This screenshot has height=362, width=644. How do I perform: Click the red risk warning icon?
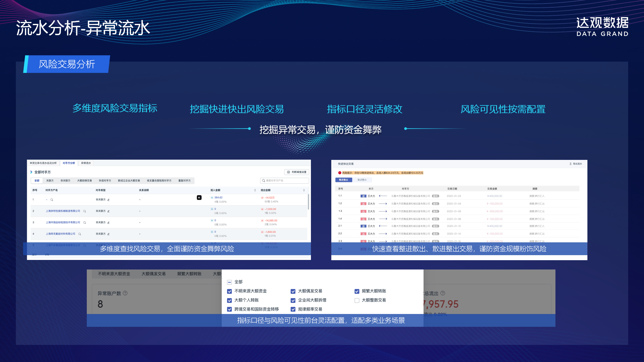(x=340, y=173)
